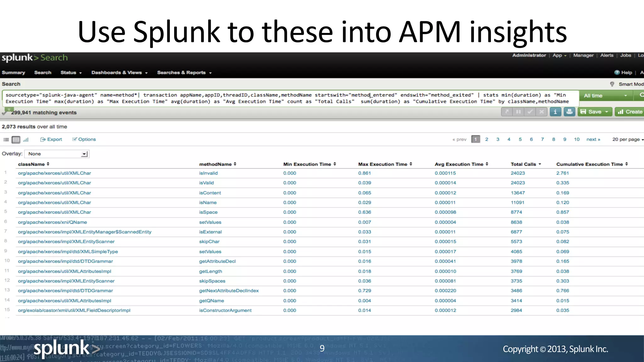Click the splunk Search logo

coord(35,58)
